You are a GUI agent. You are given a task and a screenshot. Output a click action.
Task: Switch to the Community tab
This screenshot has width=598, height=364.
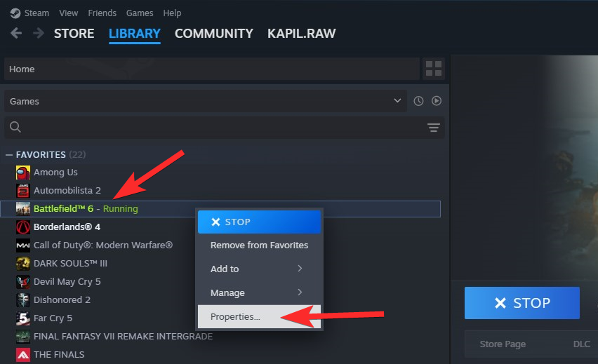click(213, 33)
